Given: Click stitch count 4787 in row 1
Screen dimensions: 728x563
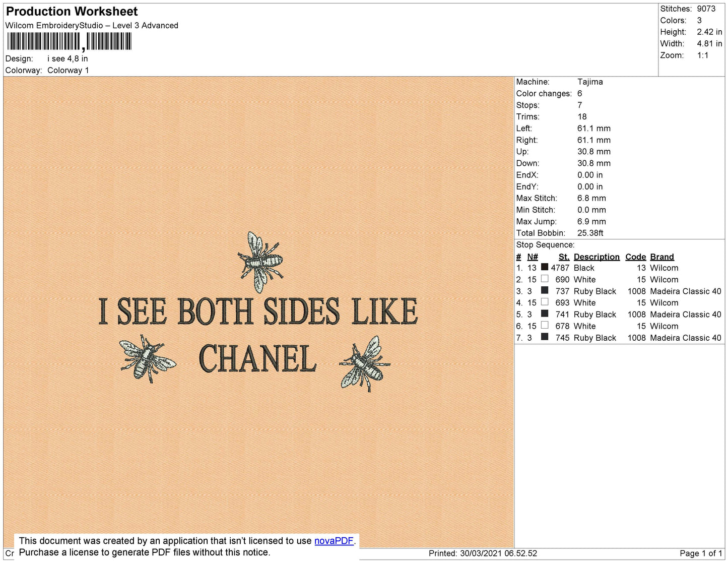Looking at the screenshot, I should (x=560, y=268).
